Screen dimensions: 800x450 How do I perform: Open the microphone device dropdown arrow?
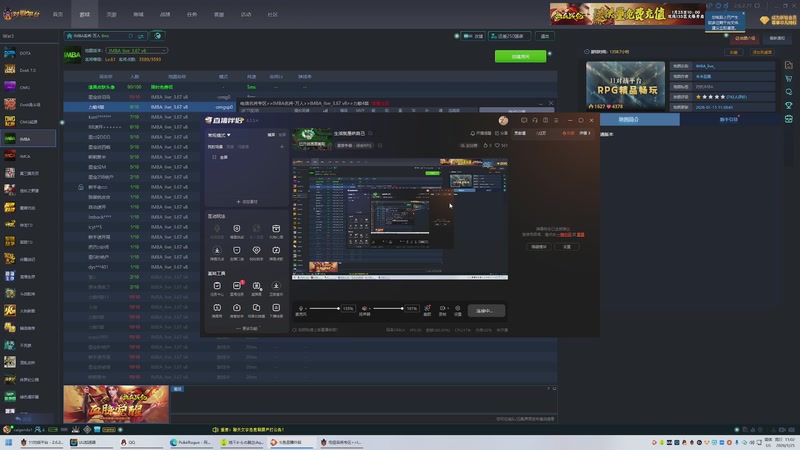(305, 309)
